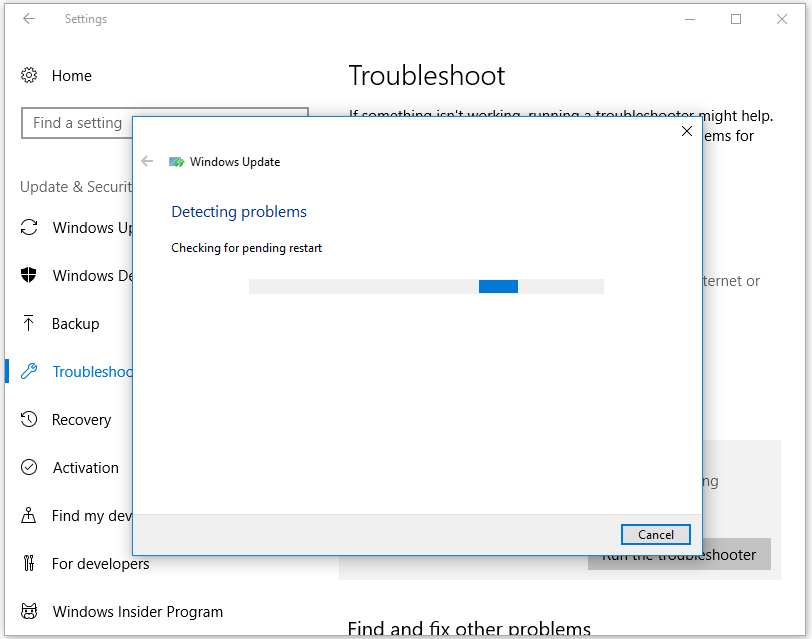Close the Settings window
The height and width of the screenshot is (639, 812).
coord(782,19)
